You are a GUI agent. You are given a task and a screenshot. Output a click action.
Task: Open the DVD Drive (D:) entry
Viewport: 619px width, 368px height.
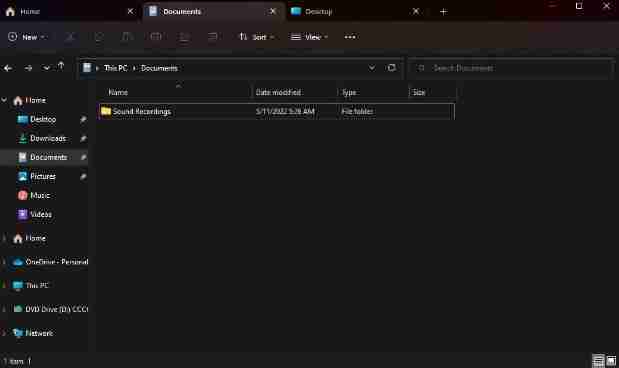tap(56, 309)
